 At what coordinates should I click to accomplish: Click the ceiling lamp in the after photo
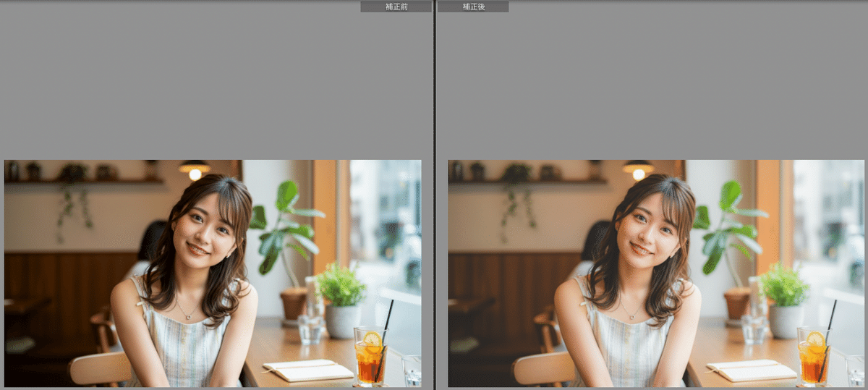tap(638, 170)
